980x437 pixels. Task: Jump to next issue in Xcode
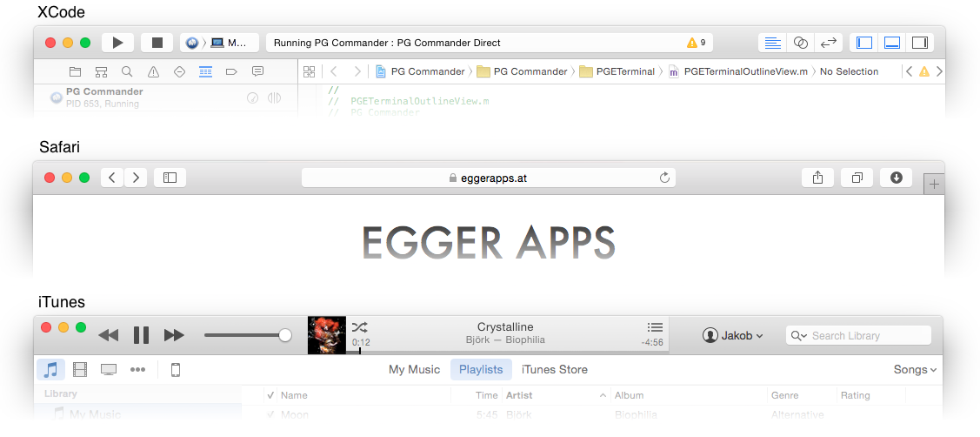(938, 71)
